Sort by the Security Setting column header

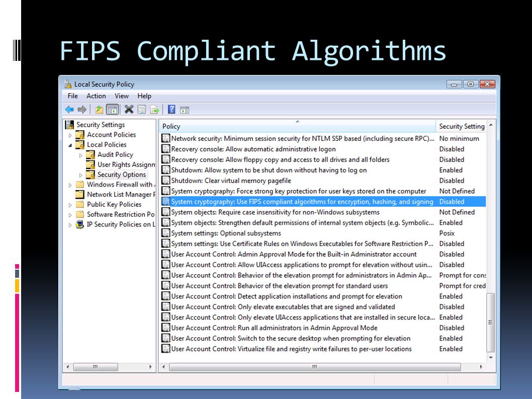462,126
